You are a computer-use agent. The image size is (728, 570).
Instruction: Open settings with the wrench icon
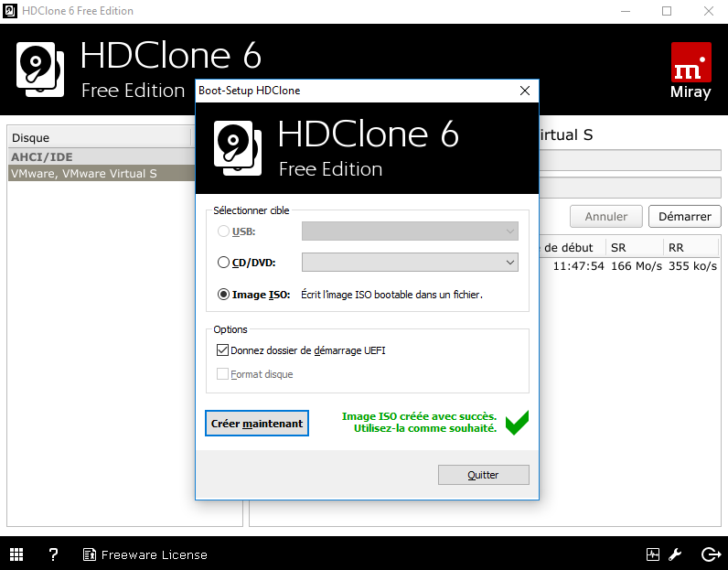pos(675,554)
